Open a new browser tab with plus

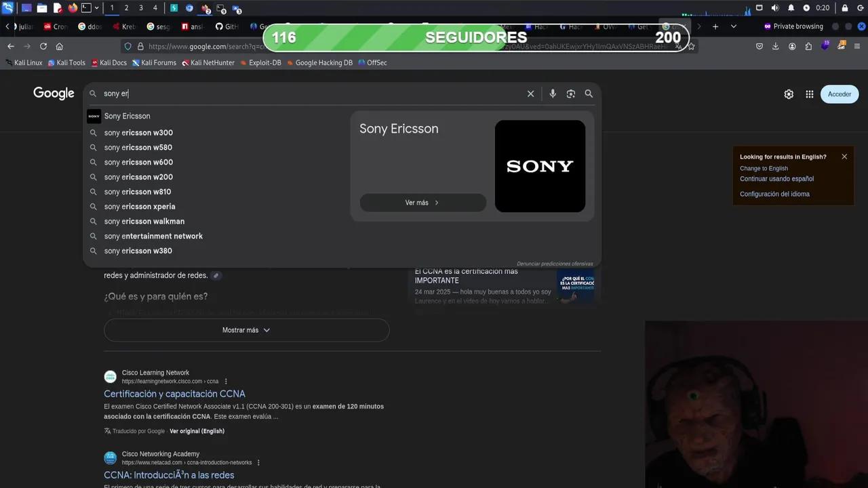tap(715, 26)
